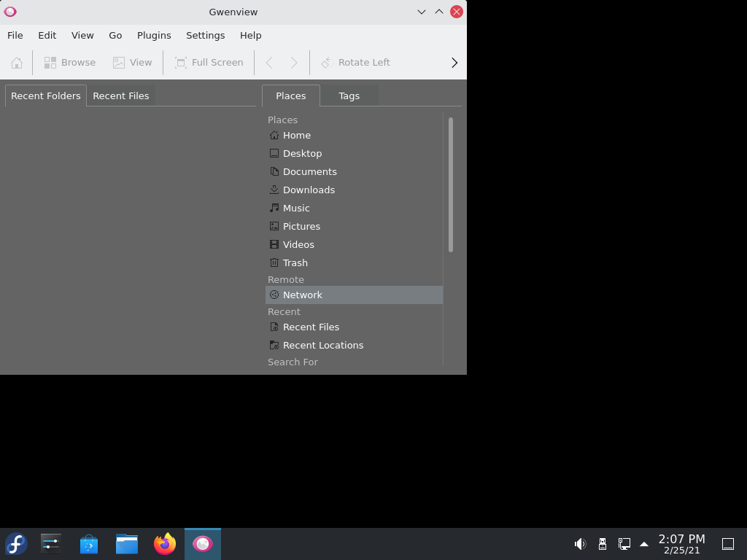Expand hidden system tray icons
747x560 pixels.
pos(644,544)
